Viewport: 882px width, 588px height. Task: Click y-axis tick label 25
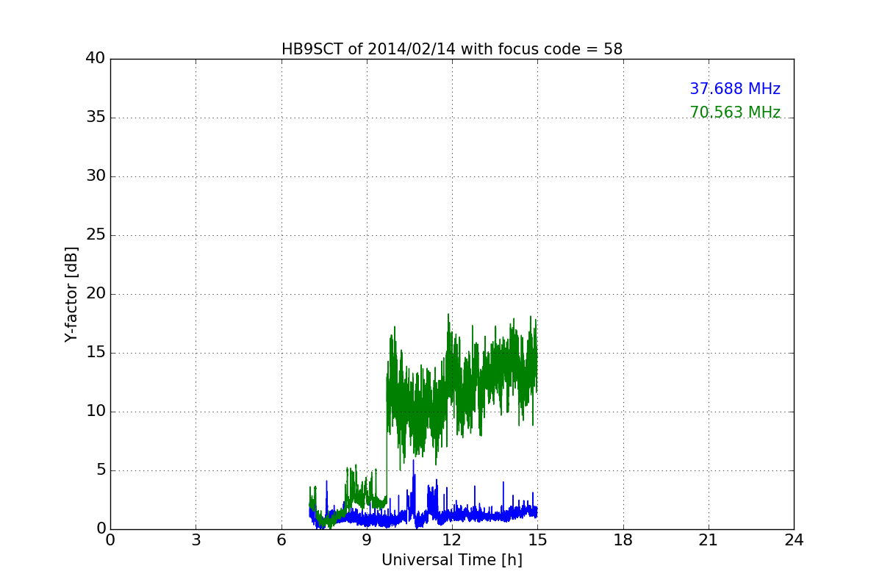point(96,235)
